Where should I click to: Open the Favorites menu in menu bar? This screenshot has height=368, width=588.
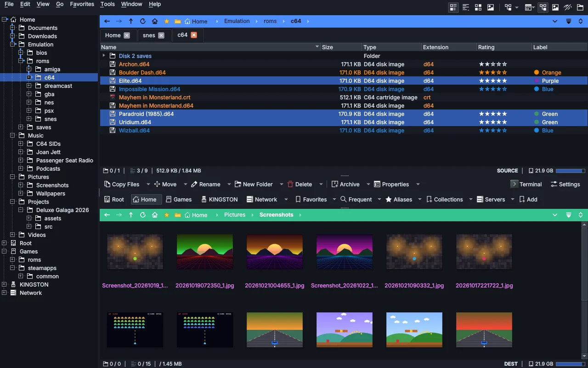coord(82,4)
